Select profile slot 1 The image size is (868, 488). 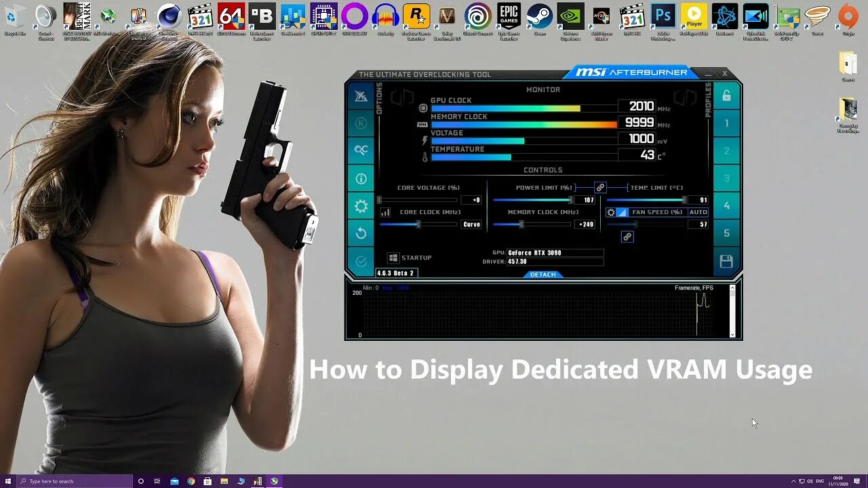[x=726, y=123]
